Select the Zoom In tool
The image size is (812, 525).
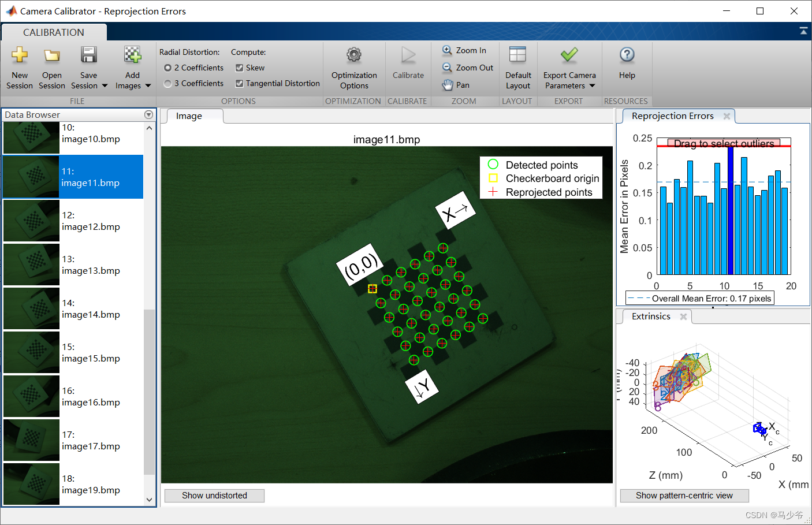tap(464, 50)
